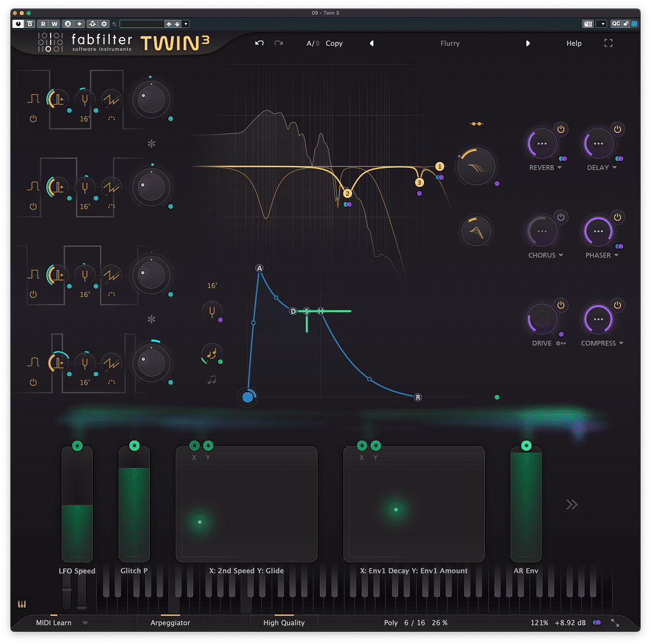The width and height of the screenshot is (651, 644).
Task: Click the AR Env modulation slider
Action: coord(526,504)
